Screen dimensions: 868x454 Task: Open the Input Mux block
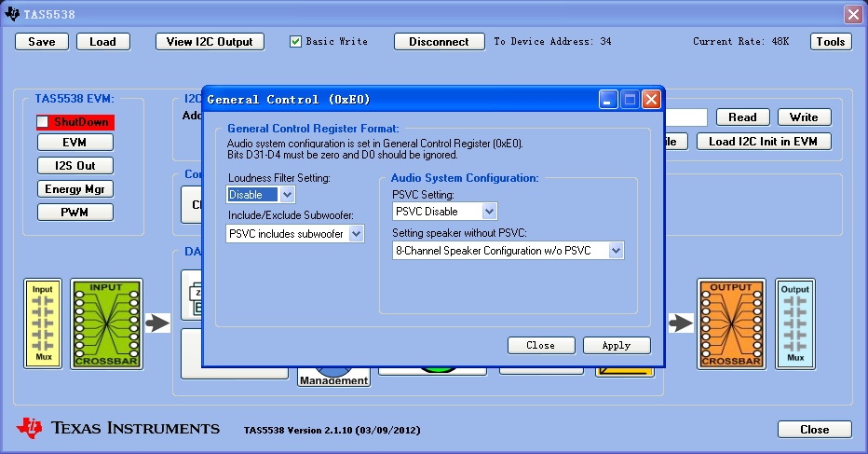pos(43,323)
